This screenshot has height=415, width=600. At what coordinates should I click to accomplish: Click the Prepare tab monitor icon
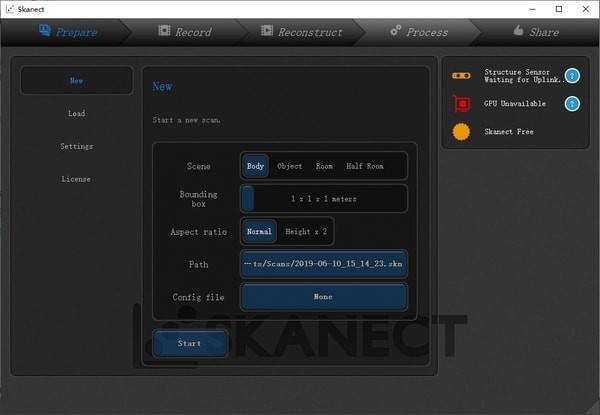pos(45,31)
